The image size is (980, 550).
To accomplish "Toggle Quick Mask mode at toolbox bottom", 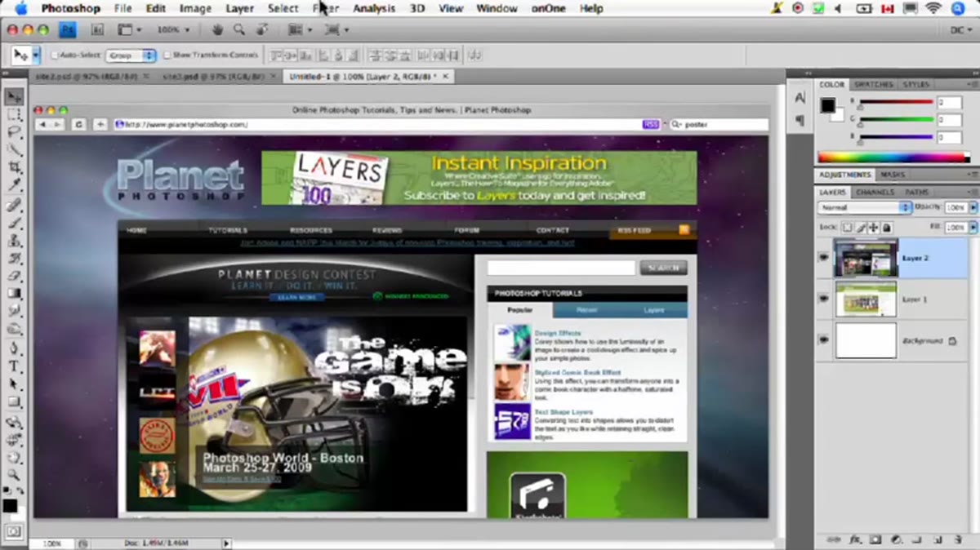I will 13,531.
